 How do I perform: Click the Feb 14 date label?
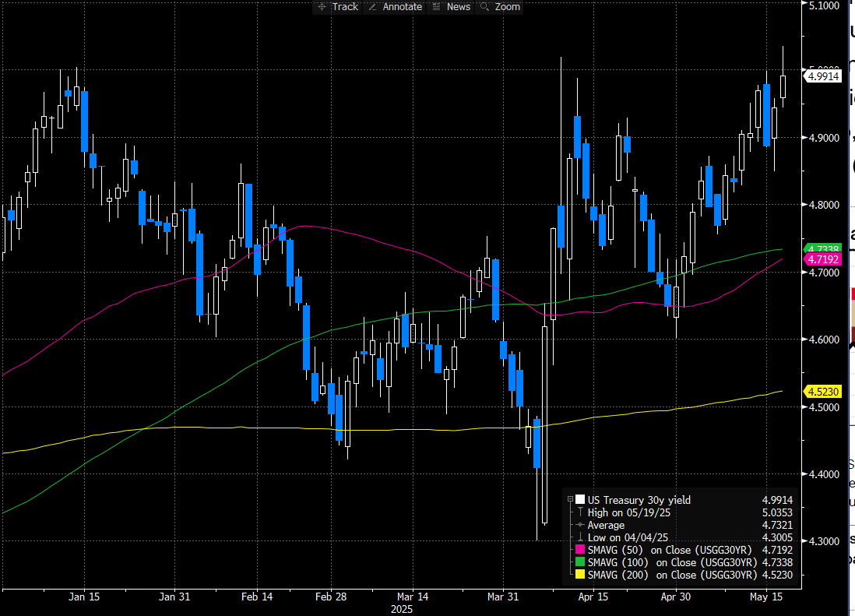257,597
